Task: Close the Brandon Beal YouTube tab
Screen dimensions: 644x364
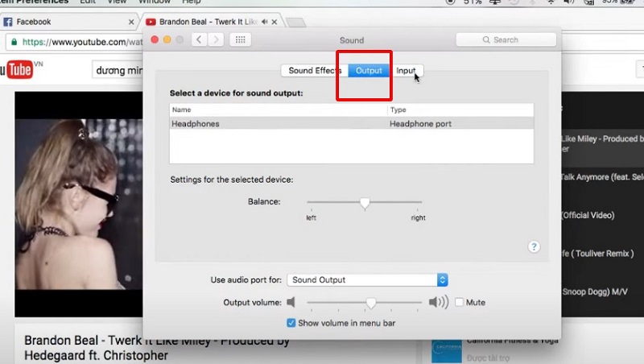Action: pos(275,22)
